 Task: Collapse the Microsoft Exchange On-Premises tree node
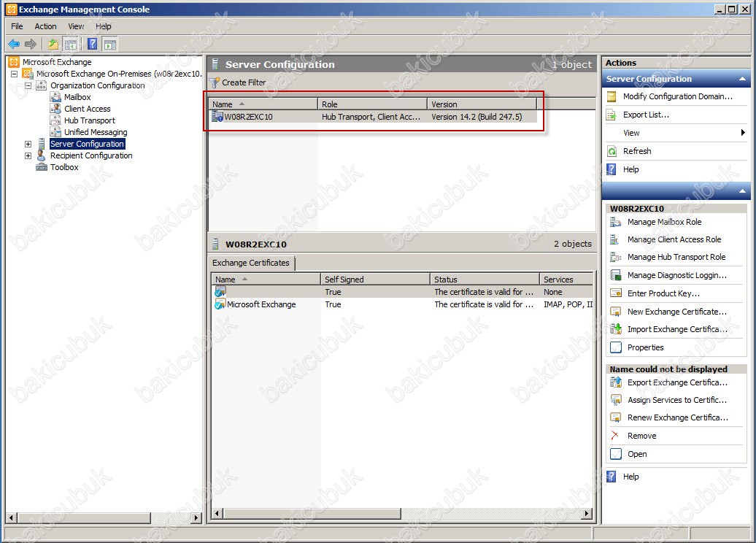tap(14, 74)
